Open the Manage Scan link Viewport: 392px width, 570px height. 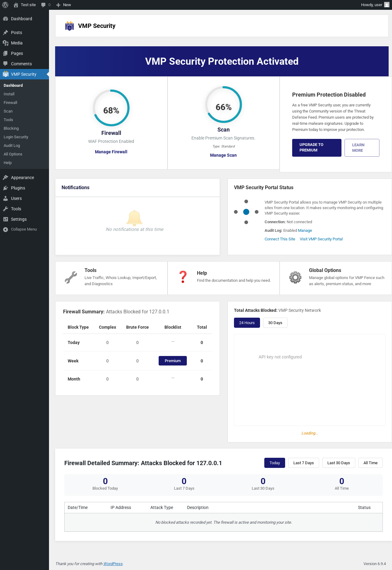223,155
